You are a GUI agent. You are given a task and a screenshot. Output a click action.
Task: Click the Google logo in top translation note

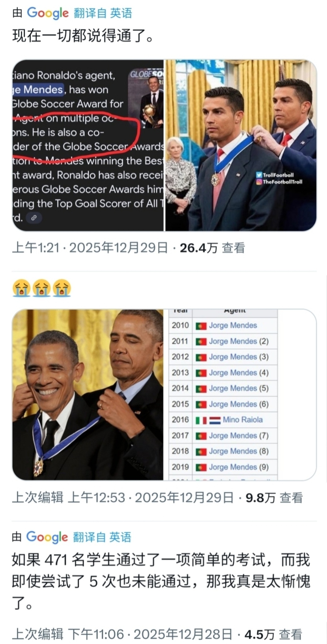[48, 13]
